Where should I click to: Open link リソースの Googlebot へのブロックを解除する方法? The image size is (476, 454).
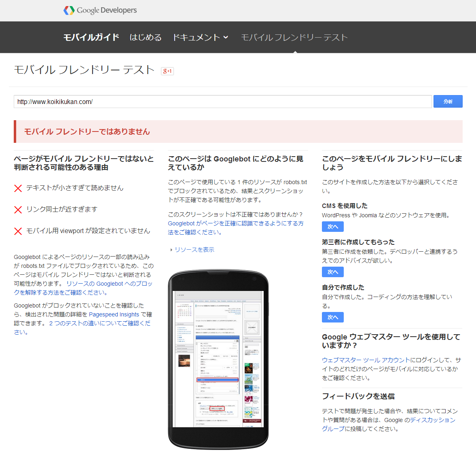(83, 288)
